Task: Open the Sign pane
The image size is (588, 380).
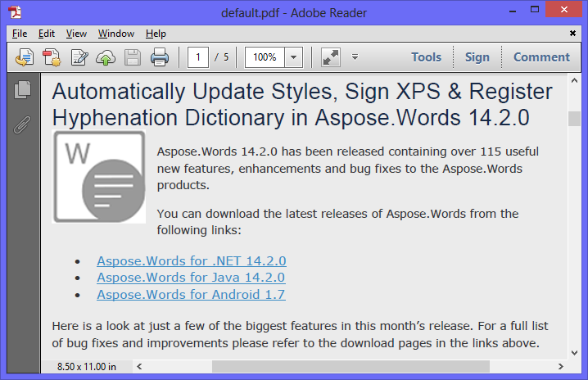Action: click(x=477, y=57)
